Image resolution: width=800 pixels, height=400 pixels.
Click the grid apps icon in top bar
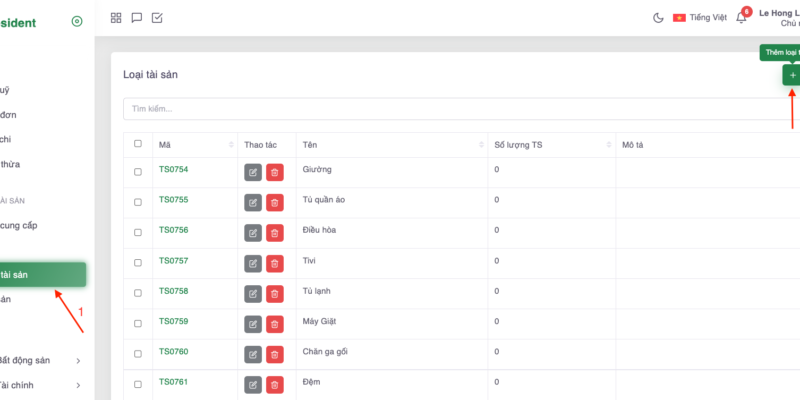point(116,17)
